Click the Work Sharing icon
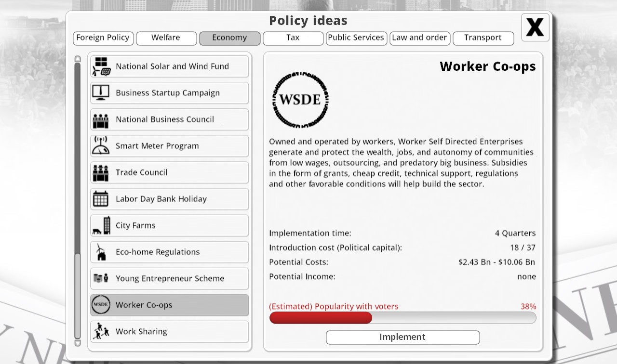Image resolution: width=617 pixels, height=364 pixels. pos(101,331)
